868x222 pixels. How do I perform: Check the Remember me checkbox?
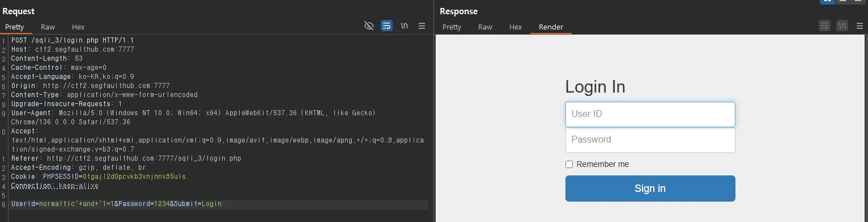click(569, 165)
